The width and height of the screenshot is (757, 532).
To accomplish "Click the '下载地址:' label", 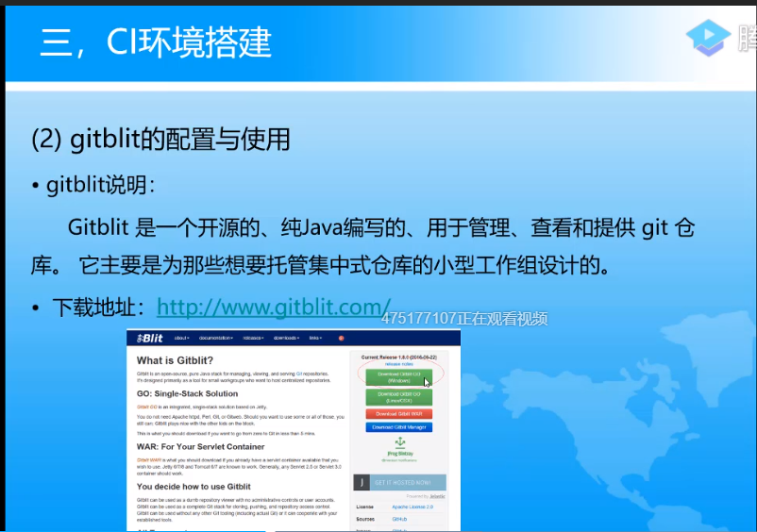I will coord(98,308).
